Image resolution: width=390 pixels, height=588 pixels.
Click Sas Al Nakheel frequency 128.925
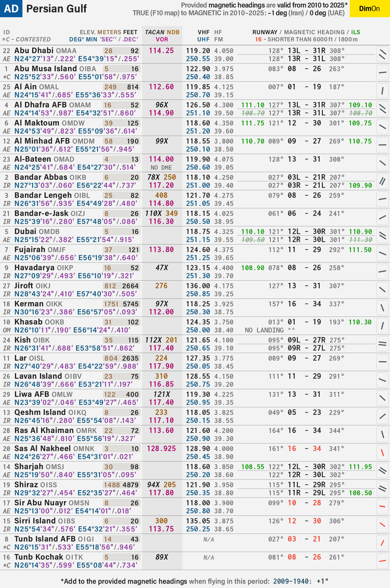[161, 448]
